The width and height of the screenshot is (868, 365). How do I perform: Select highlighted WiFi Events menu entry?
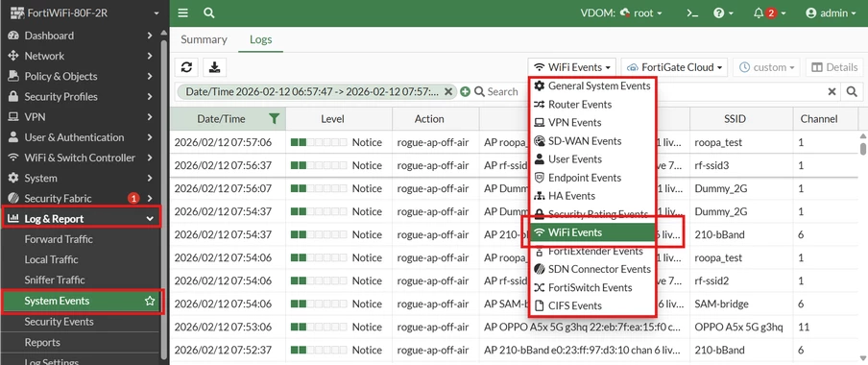[592, 232]
